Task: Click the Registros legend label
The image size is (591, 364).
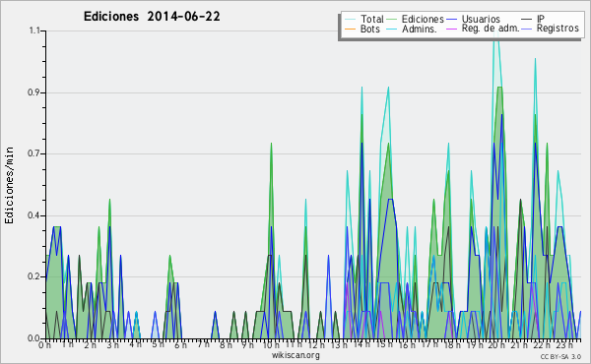Action: [558, 29]
